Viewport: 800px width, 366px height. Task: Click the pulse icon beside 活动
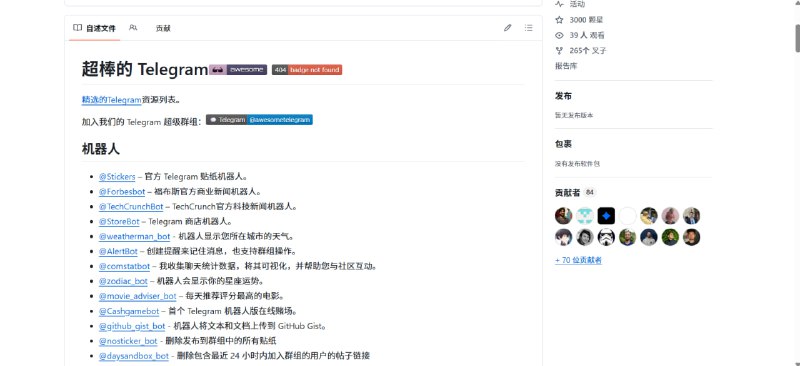click(x=560, y=4)
